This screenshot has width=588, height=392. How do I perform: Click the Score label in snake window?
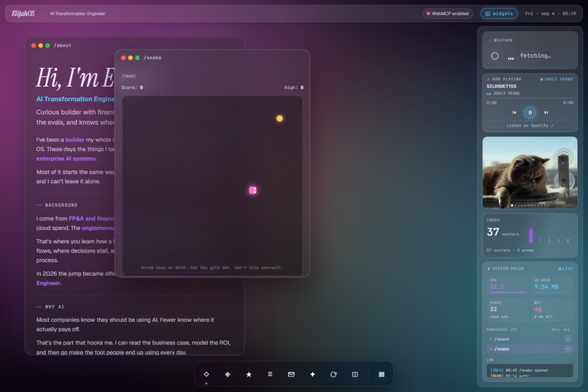click(x=132, y=88)
